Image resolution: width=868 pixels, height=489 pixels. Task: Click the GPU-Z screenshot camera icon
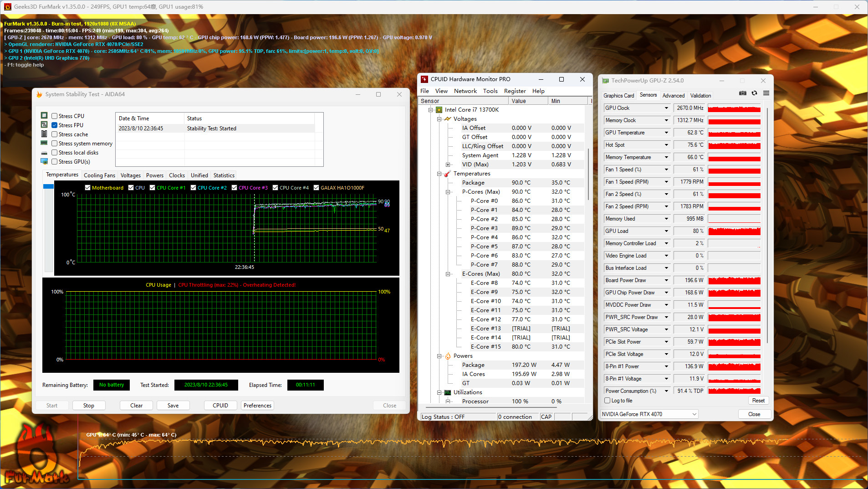point(742,93)
